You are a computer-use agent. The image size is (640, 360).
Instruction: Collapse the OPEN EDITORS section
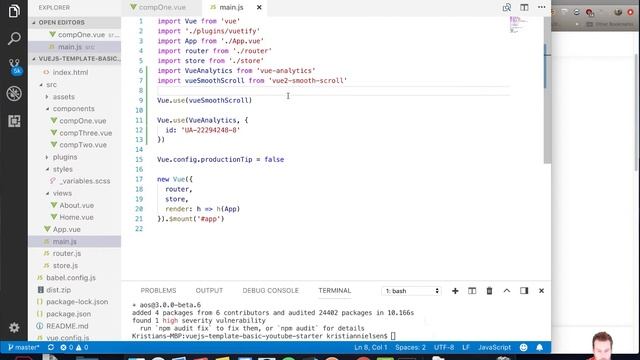pyautogui.click(x=75, y=22)
